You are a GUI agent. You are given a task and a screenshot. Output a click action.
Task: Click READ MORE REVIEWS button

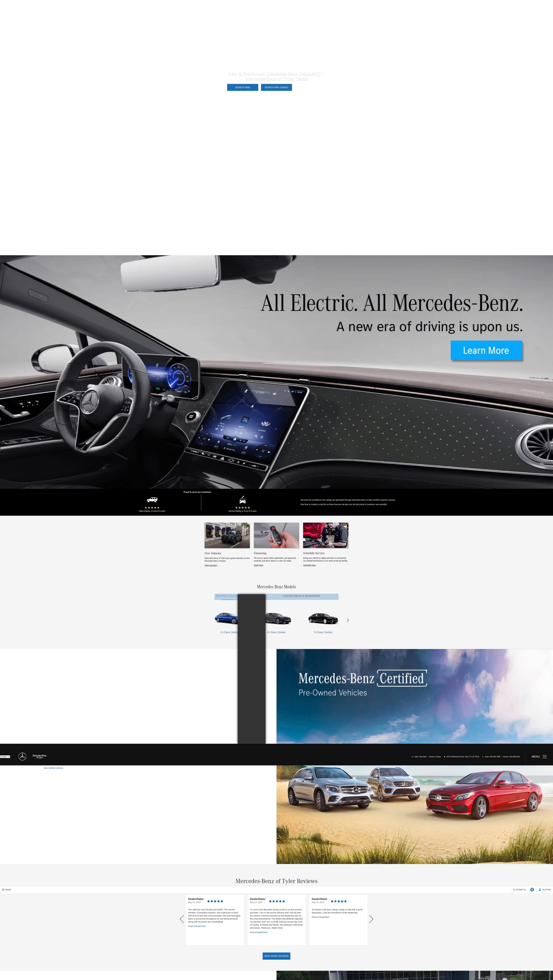tap(276, 956)
